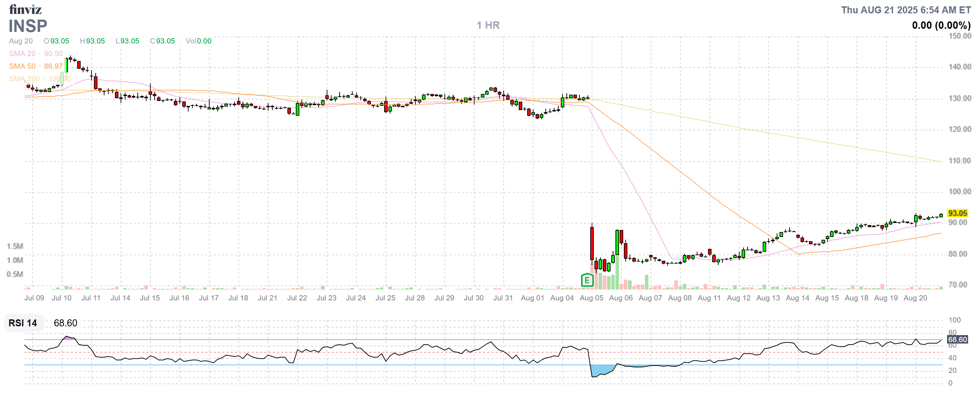Click the 0.00 (0.00%) change value
The height and width of the screenshot is (394, 980).
941,26
